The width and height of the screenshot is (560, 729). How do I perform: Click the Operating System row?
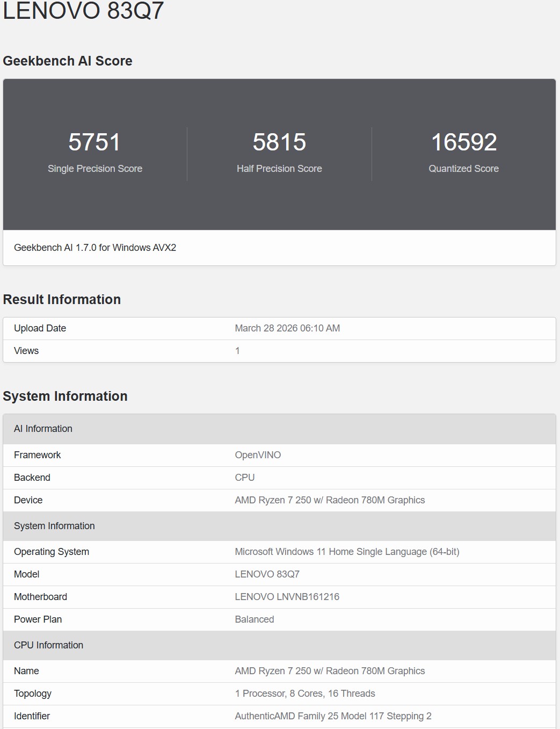click(x=52, y=552)
